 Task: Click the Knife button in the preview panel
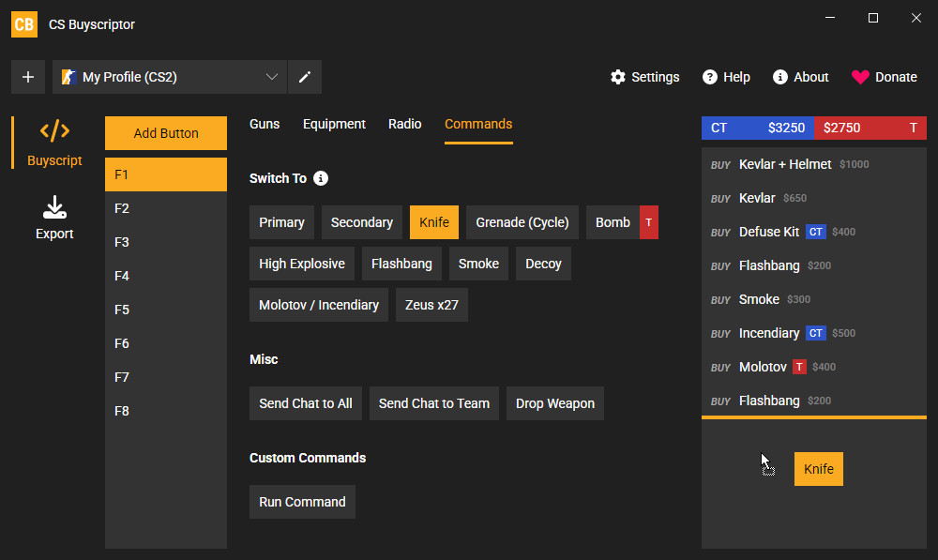click(x=818, y=468)
